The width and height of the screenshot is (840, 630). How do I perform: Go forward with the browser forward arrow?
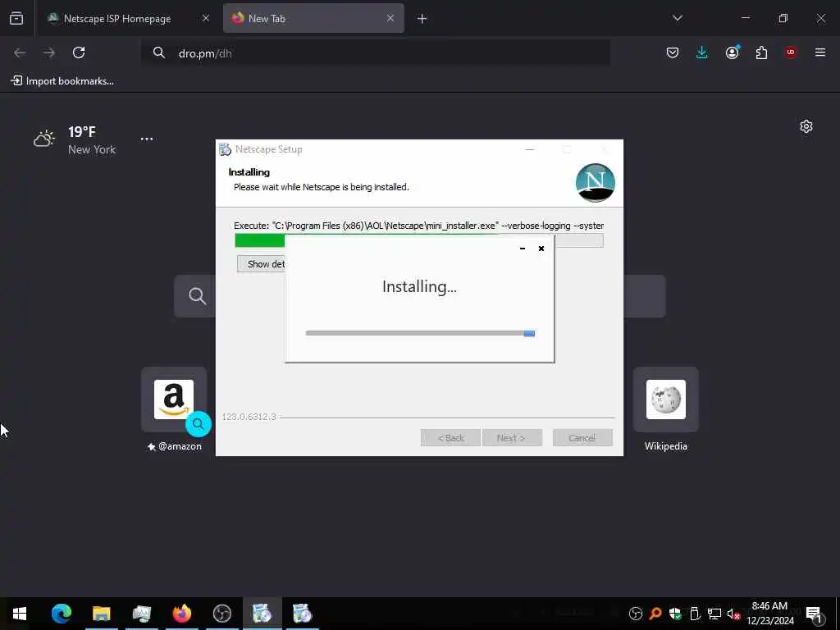49,52
